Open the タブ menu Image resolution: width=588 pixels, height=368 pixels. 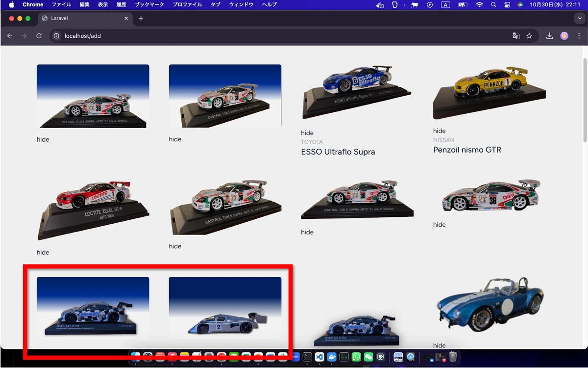[216, 5]
